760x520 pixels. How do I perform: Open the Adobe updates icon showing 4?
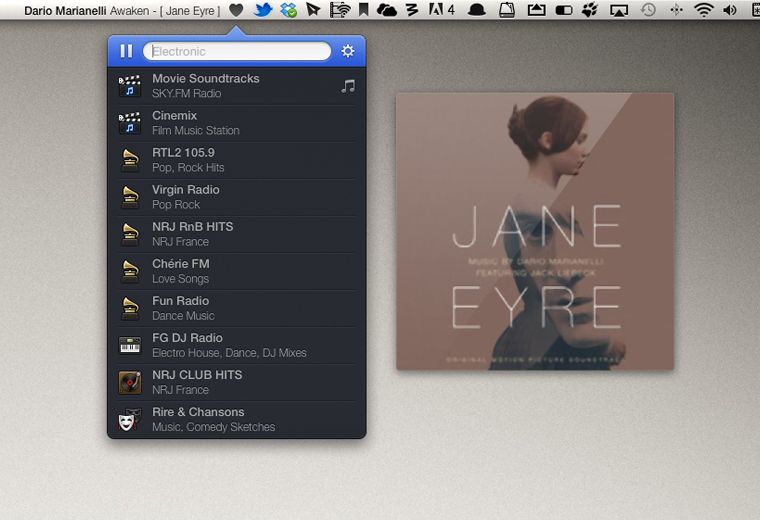pos(442,10)
